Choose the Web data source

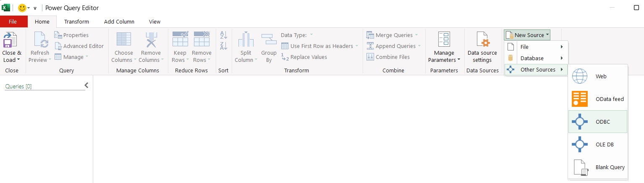point(598,77)
